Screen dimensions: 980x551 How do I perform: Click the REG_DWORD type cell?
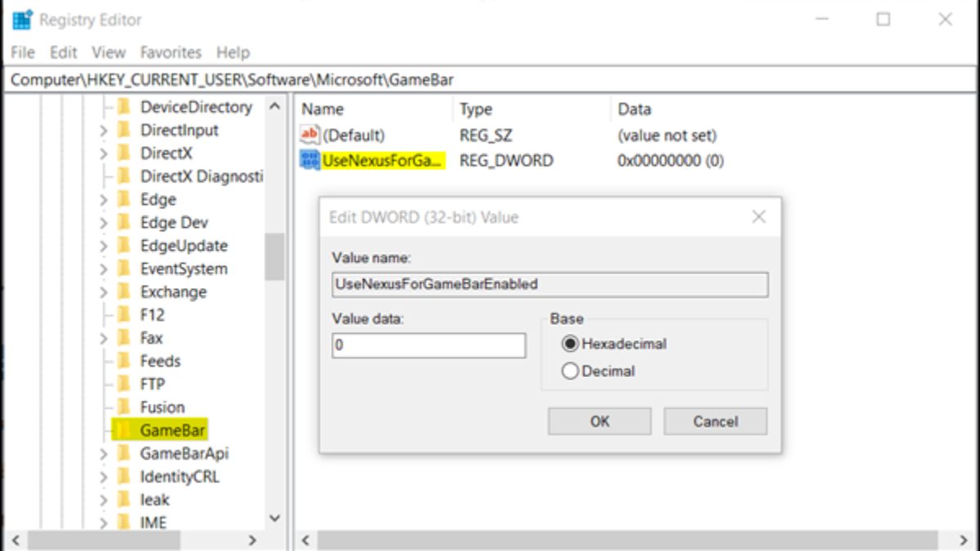(x=506, y=161)
